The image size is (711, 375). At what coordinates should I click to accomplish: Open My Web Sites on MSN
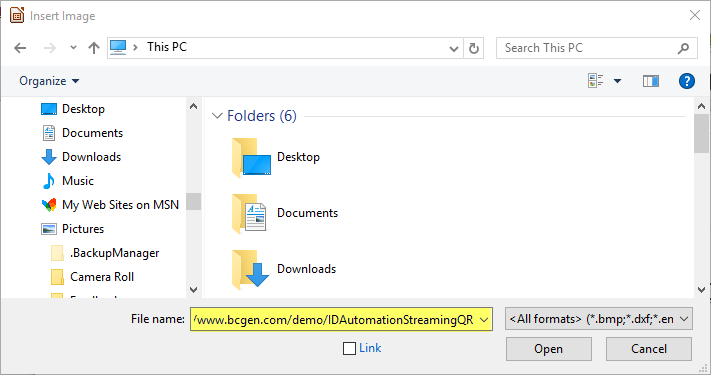(121, 205)
